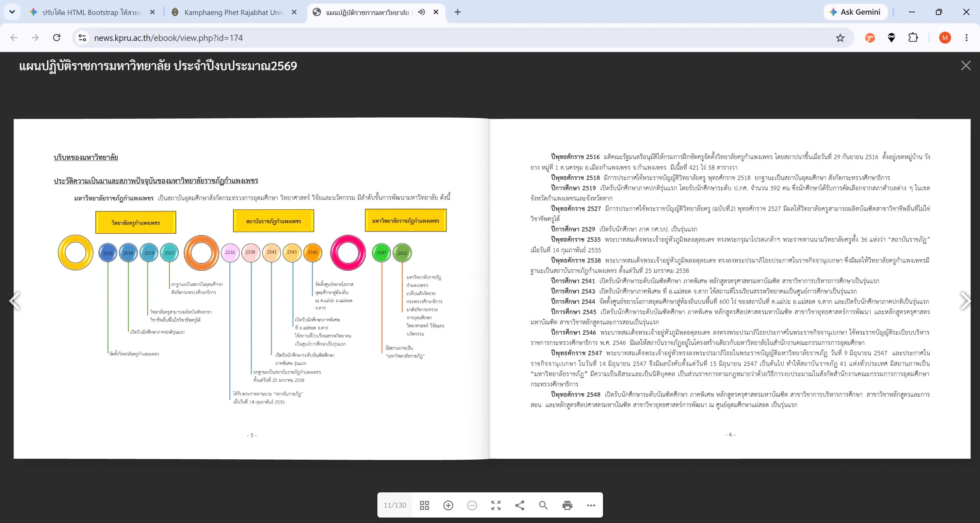The image size is (980, 523).
Task: Open the profile avatar M
Action: pyautogui.click(x=945, y=38)
